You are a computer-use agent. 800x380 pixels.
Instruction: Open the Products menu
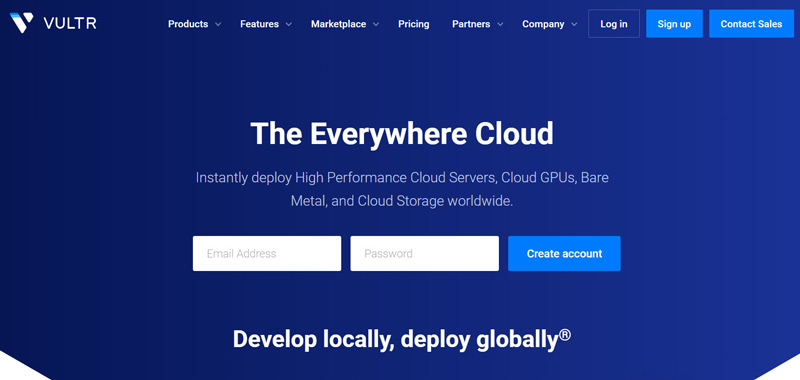pos(188,24)
